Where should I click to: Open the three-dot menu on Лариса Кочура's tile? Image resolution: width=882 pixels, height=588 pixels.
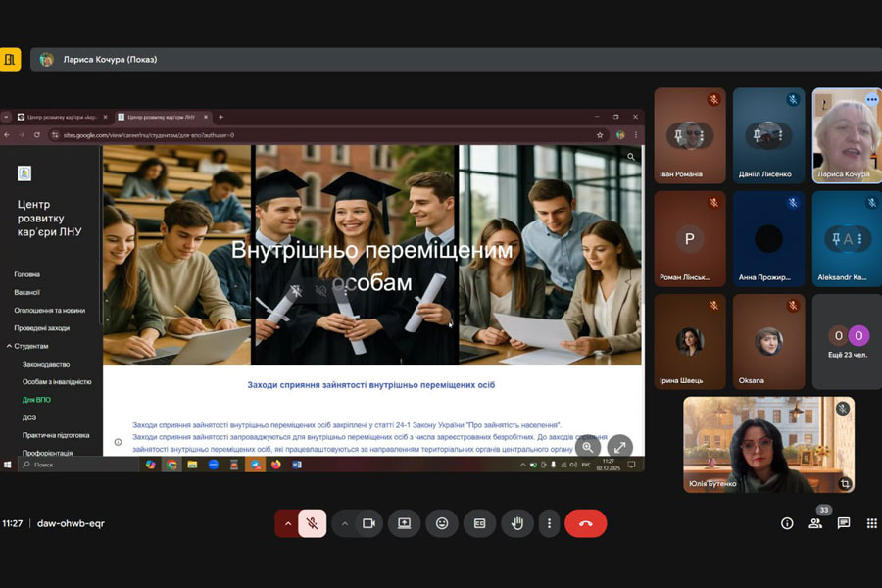[872, 100]
